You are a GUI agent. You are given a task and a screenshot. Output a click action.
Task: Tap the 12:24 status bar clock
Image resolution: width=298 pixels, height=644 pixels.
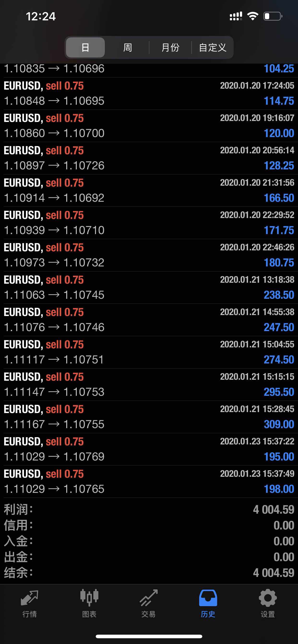click(41, 17)
